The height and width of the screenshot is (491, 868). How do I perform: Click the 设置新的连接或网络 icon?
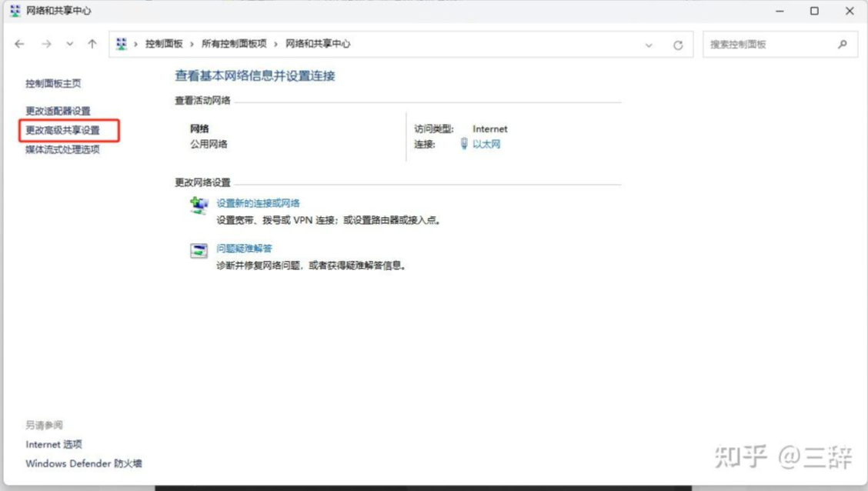point(199,205)
